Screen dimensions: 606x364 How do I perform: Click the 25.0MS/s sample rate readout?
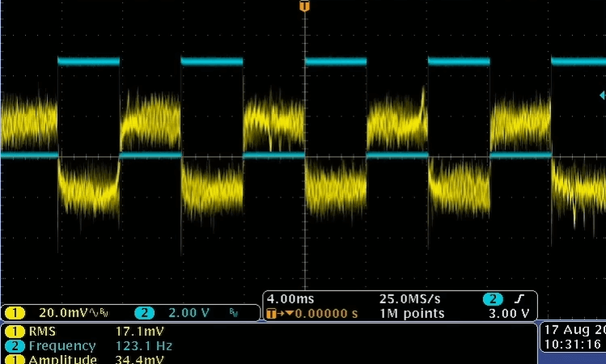click(412, 298)
